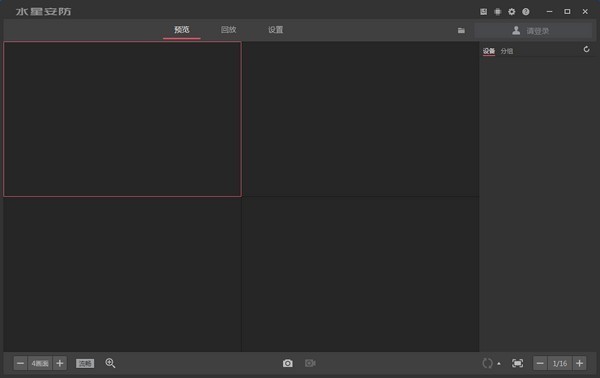Open the help question-mark icon
The width and height of the screenshot is (600, 378).
(526, 11)
